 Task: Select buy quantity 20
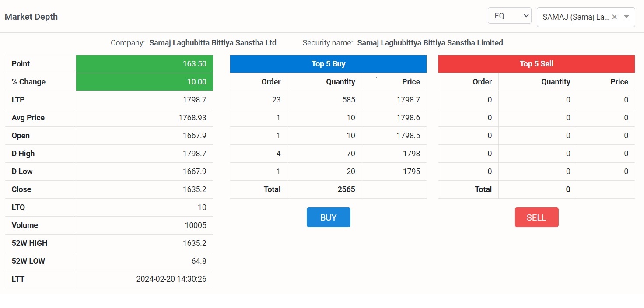[350, 171]
